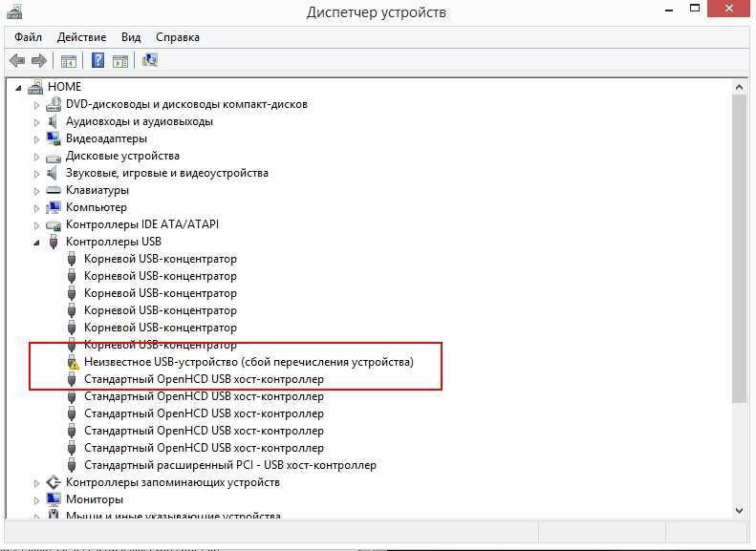
Task: Open the Действие menu
Action: coord(81,37)
